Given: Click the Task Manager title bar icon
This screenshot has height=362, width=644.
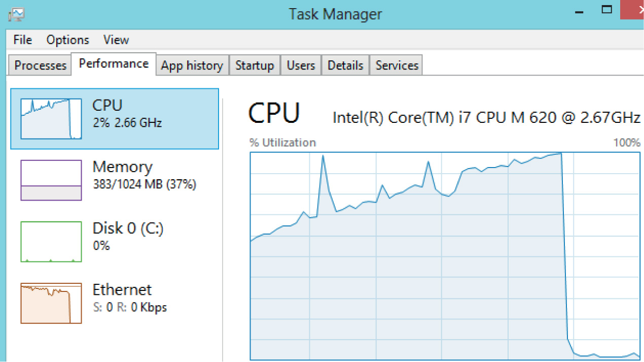Looking at the screenshot, I should click(x=17, y=13).
